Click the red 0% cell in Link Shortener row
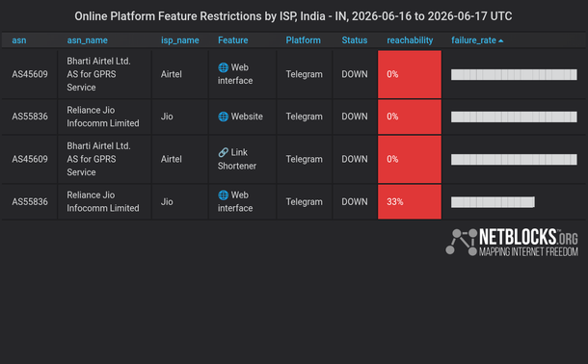Viewport: 588px width, 364px height. 410,160
